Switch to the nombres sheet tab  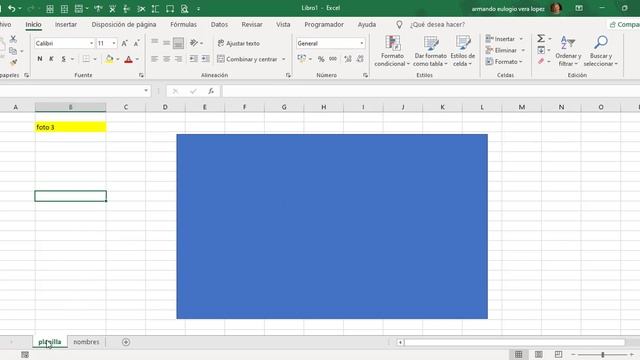click(86, 342)
